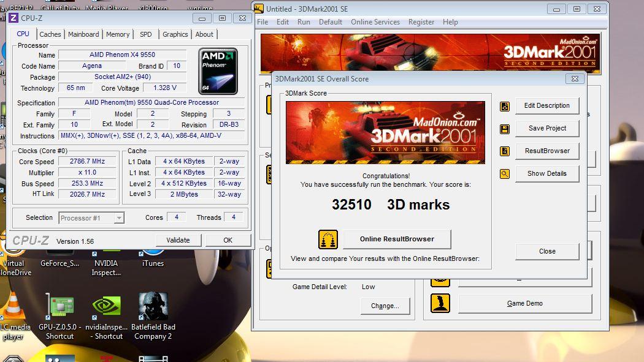Image resolution: width=644 pixels, height=362 pixels.
Task: Open the nvidiaInspector shortcut icon
Action: click(106, 307)
